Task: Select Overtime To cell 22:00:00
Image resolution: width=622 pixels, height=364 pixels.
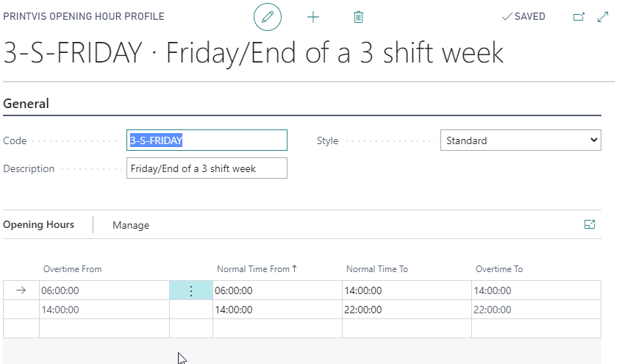Action: coord(536,310)
